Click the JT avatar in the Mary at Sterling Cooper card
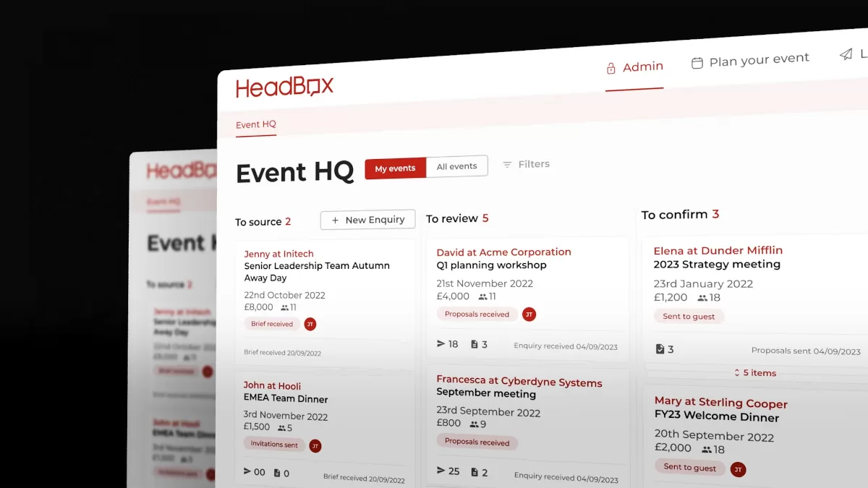The width and height of the screenshot is (868, 488). click(x=738, y=469)
